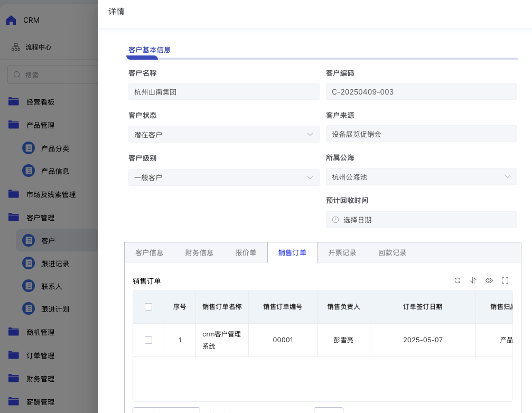The width and height of the screenshot is (532, 413).
Task: Click the 2025-05-07 date cell
Action: (x=423, y=340)
